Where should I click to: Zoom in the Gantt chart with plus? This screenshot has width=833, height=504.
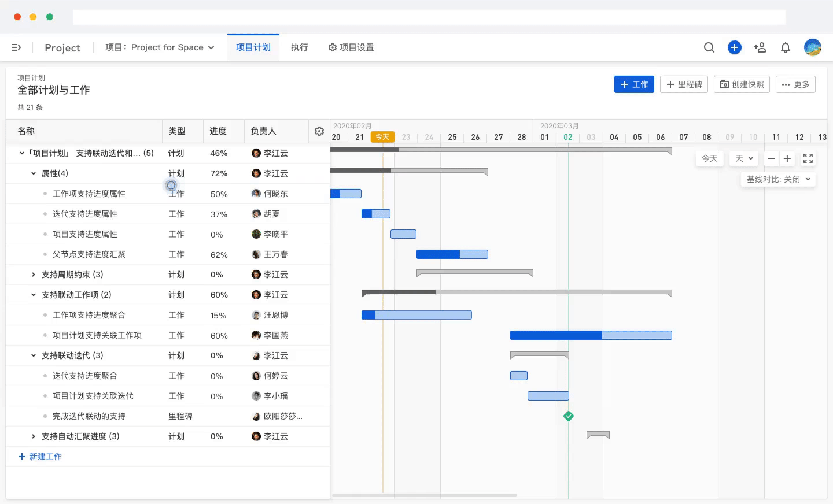point(787,158)
